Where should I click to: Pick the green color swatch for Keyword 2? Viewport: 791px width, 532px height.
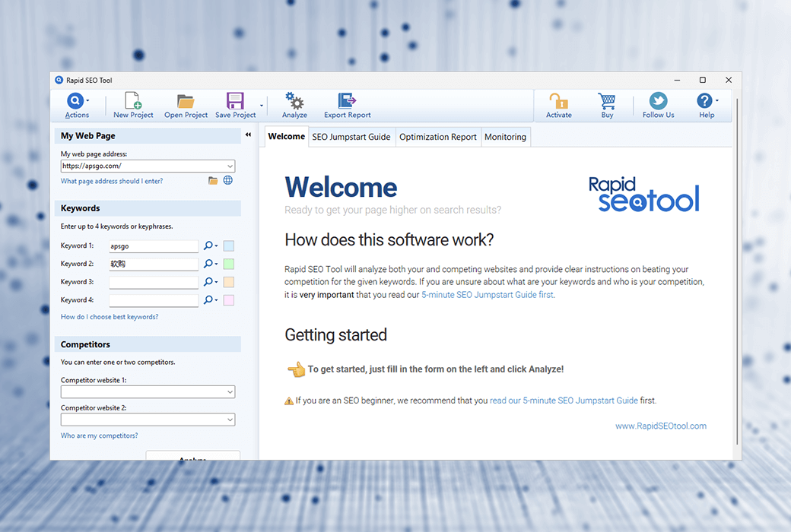pos(228,264)
